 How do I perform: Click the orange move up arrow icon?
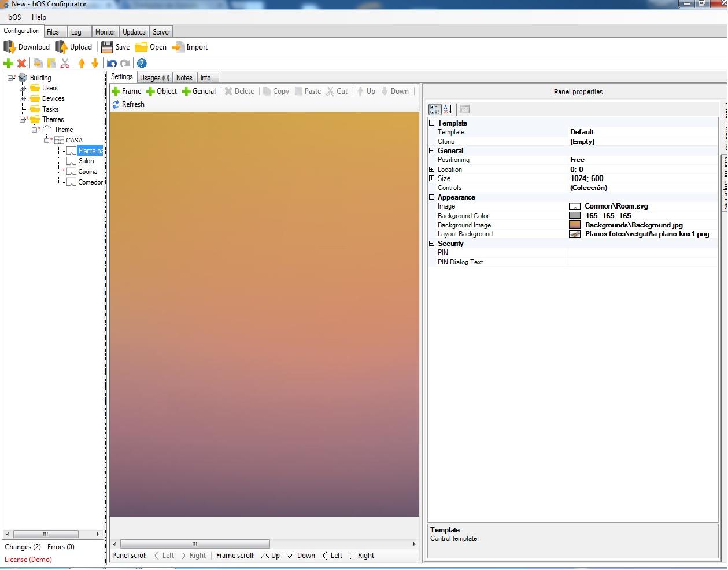[x=82, y=63]
